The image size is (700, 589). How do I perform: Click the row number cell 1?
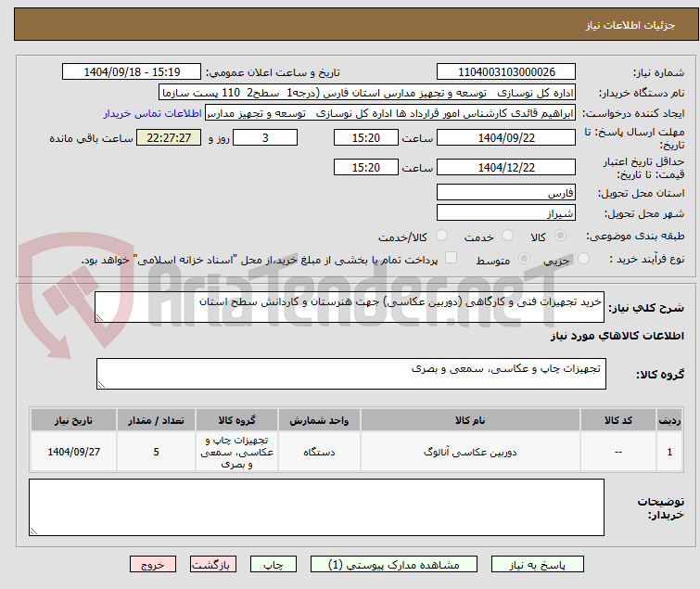point(669,452)
